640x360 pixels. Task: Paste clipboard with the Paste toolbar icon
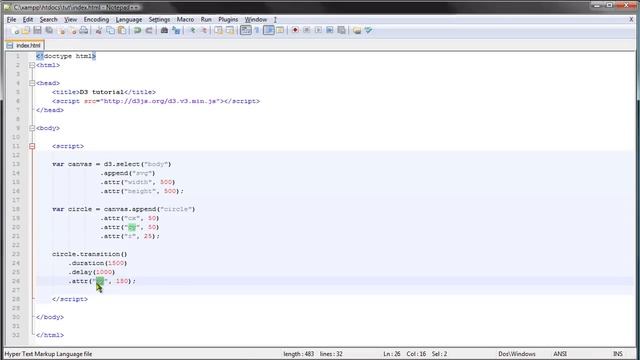122,30
